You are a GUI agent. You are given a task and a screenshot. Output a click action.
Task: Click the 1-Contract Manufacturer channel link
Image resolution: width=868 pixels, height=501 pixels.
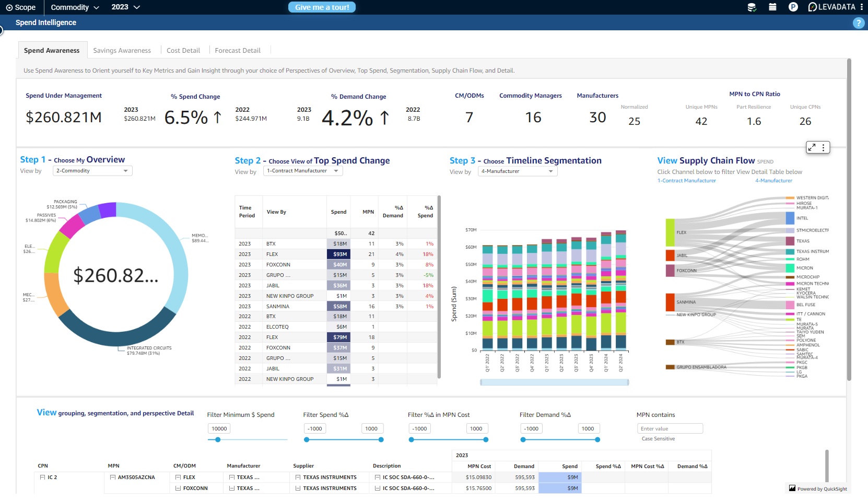tap(686, 181)
